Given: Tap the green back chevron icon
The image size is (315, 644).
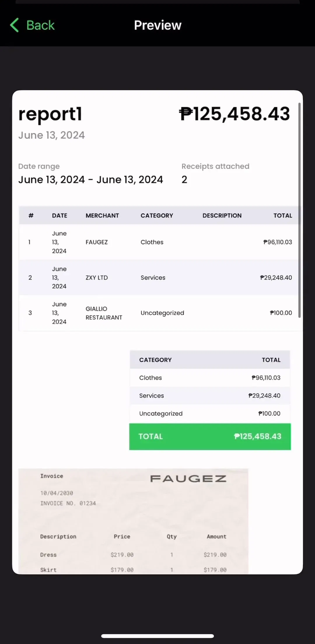Looking at the screenshot, I should point(14,25).
